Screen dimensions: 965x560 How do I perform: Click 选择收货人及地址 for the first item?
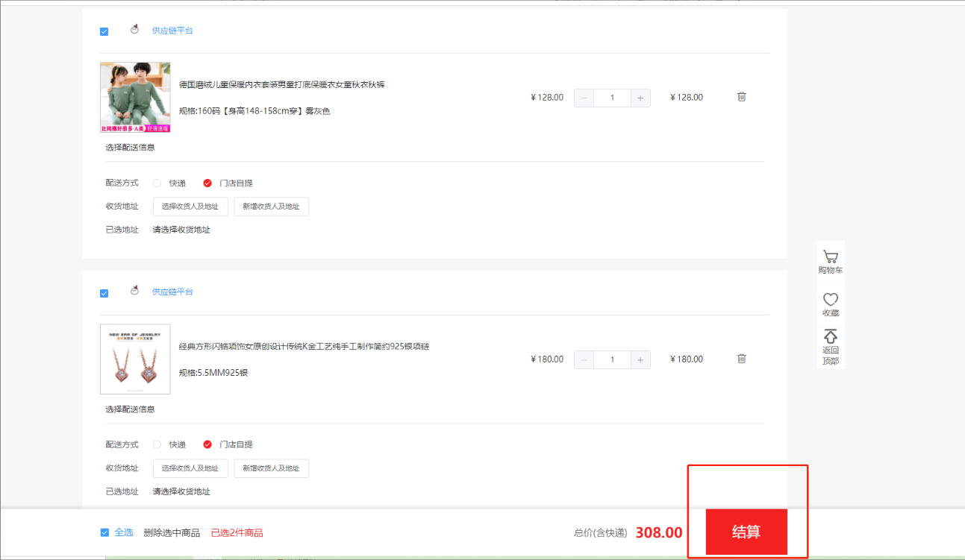click(190, 207)
